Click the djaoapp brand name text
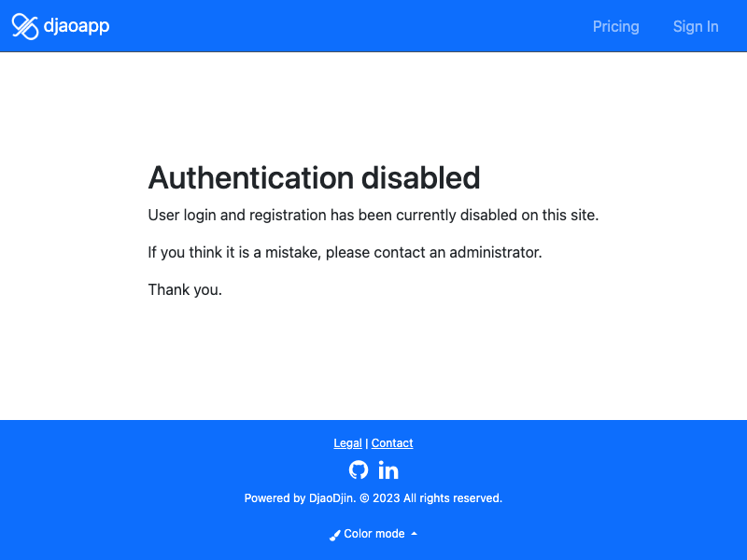Screen dimensions: 747x560 click(77, 26)
